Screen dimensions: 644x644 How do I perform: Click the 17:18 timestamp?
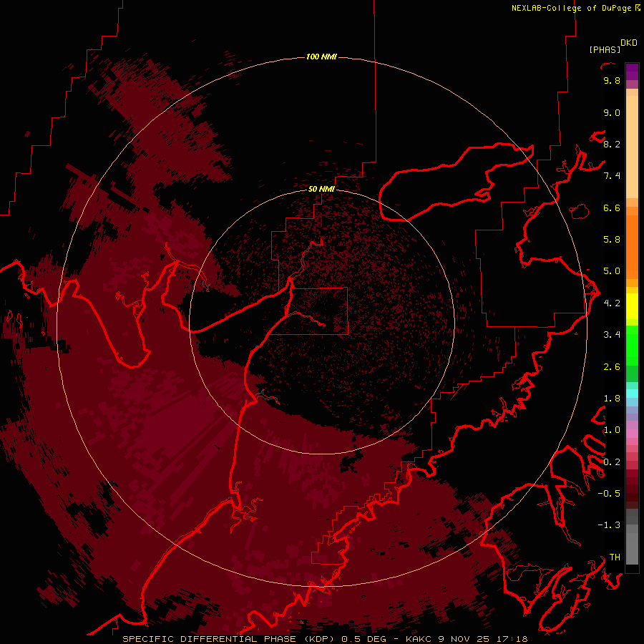[x=513, y=639]
